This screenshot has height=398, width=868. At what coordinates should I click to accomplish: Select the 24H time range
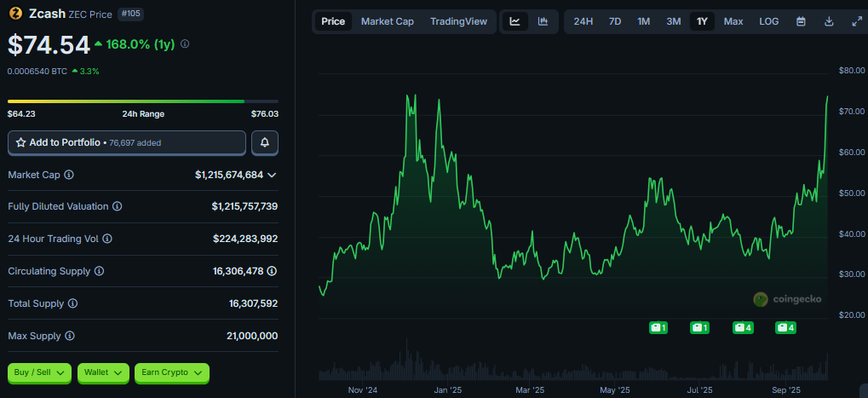point(583,21)
